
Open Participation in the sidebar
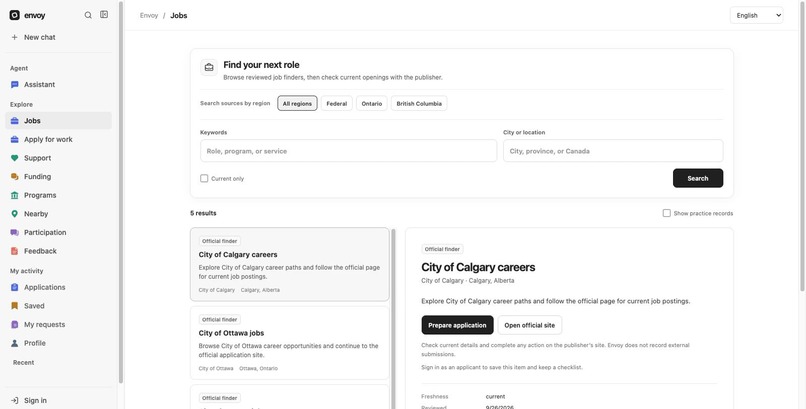(59, 233)
